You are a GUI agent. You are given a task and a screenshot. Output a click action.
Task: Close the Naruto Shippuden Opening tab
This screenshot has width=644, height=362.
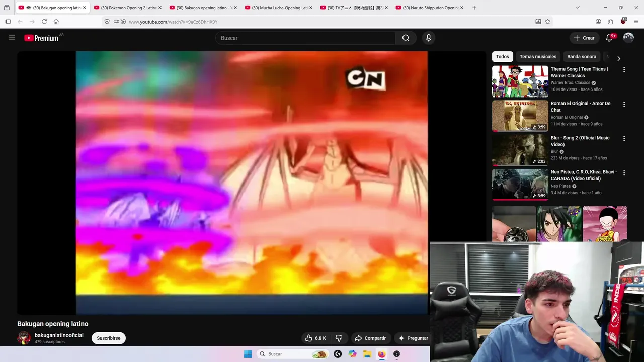point(462,8)
